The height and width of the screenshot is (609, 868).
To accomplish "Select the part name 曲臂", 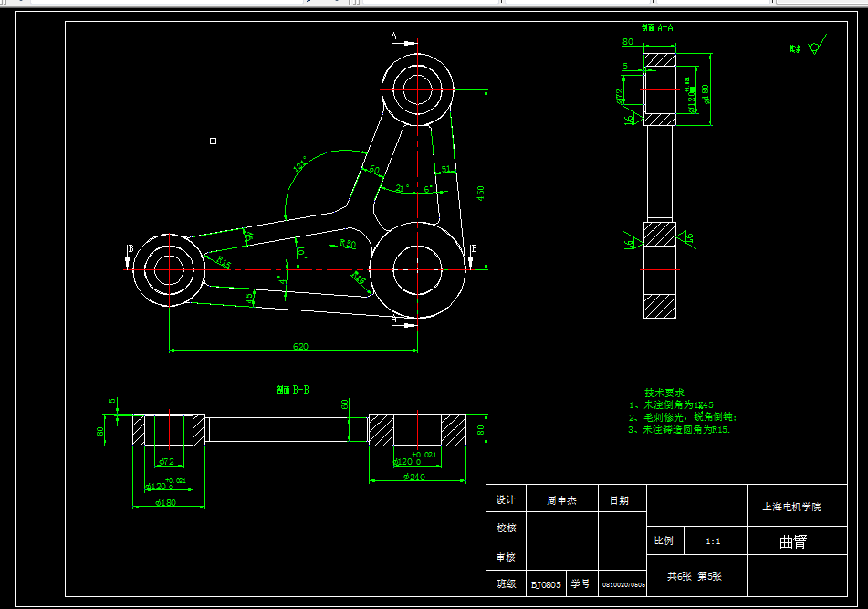I will click(793, 541).
